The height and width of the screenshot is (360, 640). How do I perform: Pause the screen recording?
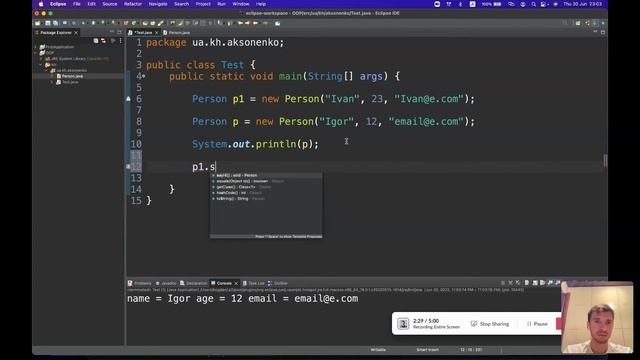tap(537, 324)
